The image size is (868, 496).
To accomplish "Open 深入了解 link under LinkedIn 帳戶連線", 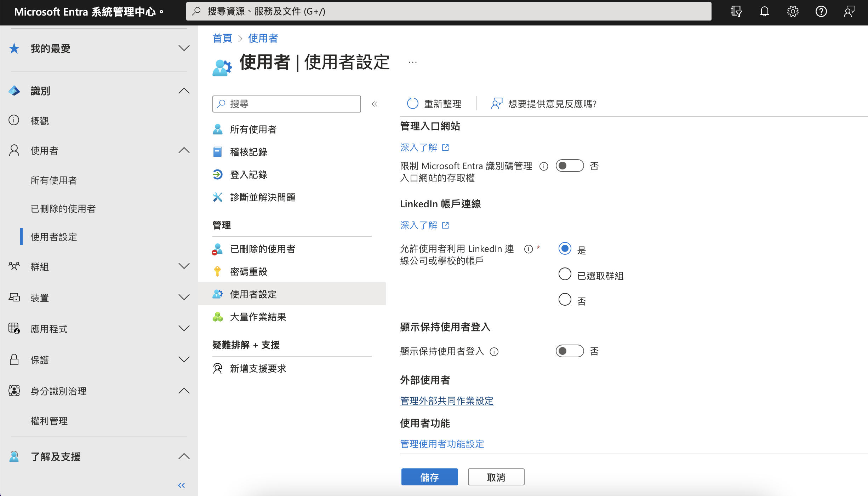I will pos(424,225).
